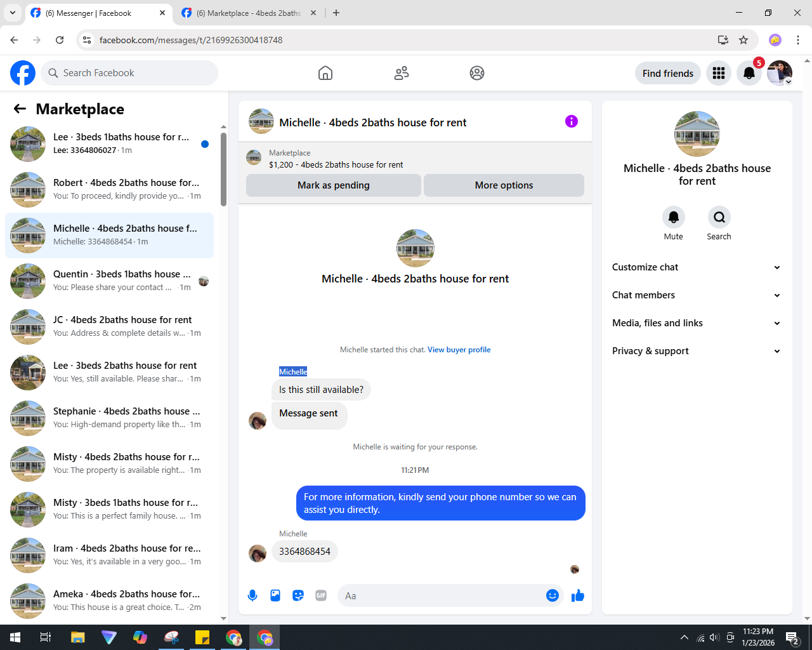812x650 pixels.
Task: Open Stephanie 4beds 2baths house chat
Action: [x=109, y=418]
